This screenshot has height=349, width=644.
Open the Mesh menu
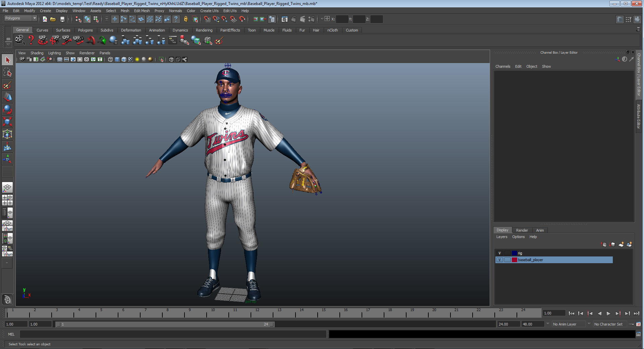pyautogui.click(x=125, y=11)
